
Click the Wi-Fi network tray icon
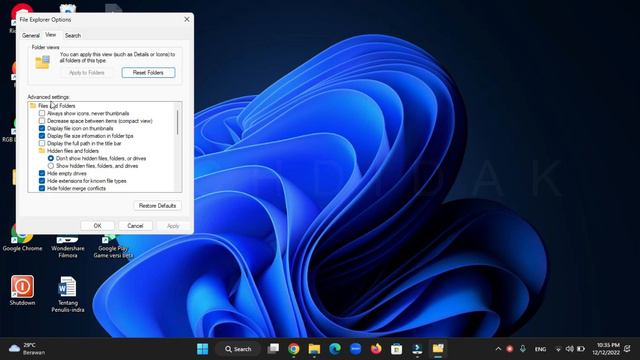tap(558, 349)
